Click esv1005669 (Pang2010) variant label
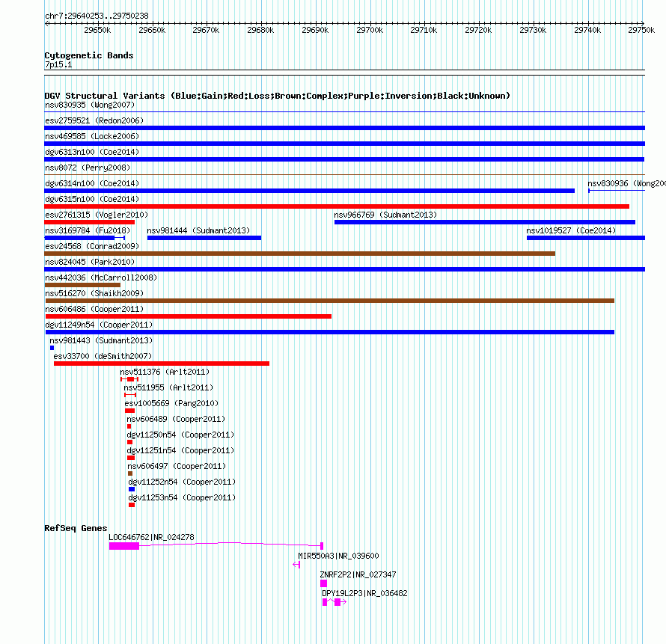 click(x=171, y=403)
